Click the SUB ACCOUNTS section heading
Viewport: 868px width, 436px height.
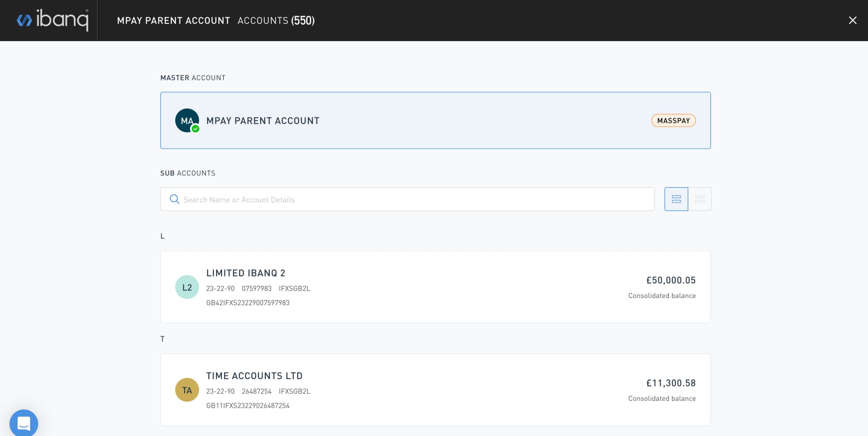click(188, 173)
